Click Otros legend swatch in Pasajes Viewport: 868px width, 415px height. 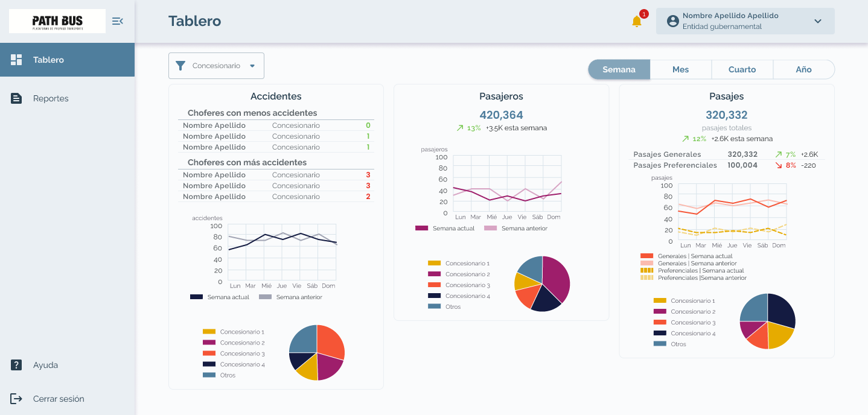point(660,344)
